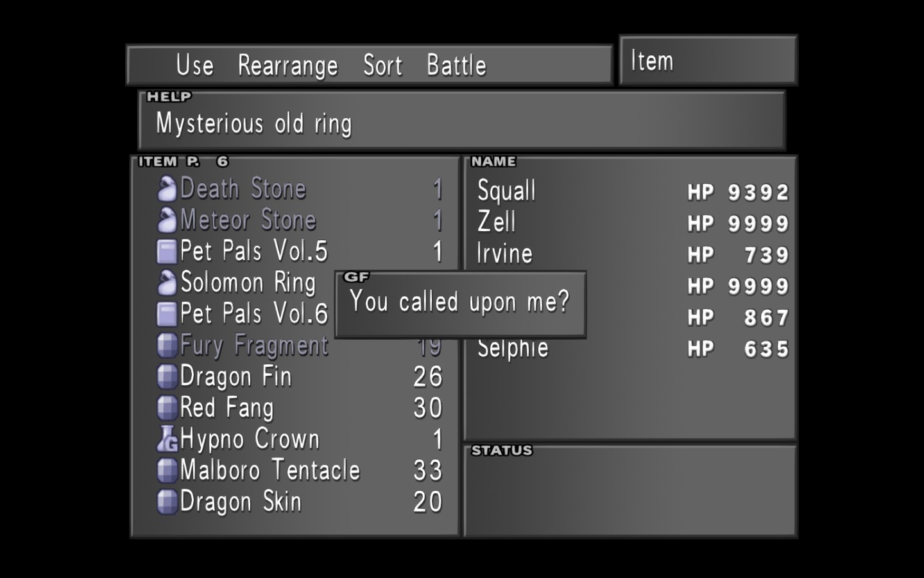Click the Malboro Tentacle item icon
924x578 pixels.
(167, 471)
